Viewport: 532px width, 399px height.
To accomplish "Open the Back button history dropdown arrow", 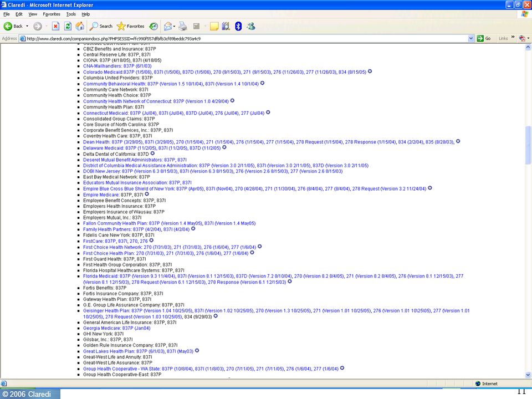I will click(x=27, y=26).
